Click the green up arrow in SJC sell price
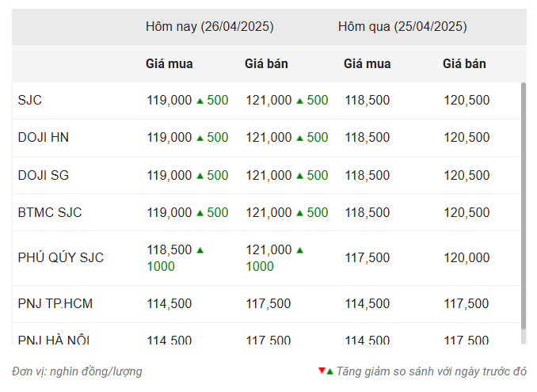The height and width of the screenshot is (392, 537). click(x=299, y=101)
